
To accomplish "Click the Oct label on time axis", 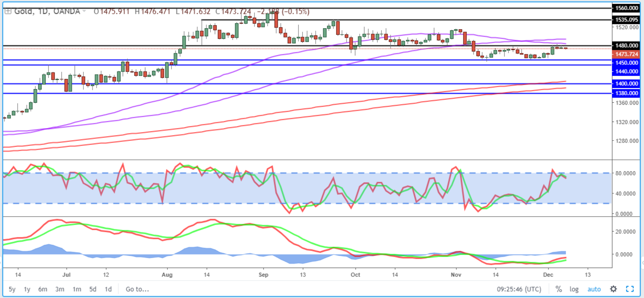I will point(355,275).
